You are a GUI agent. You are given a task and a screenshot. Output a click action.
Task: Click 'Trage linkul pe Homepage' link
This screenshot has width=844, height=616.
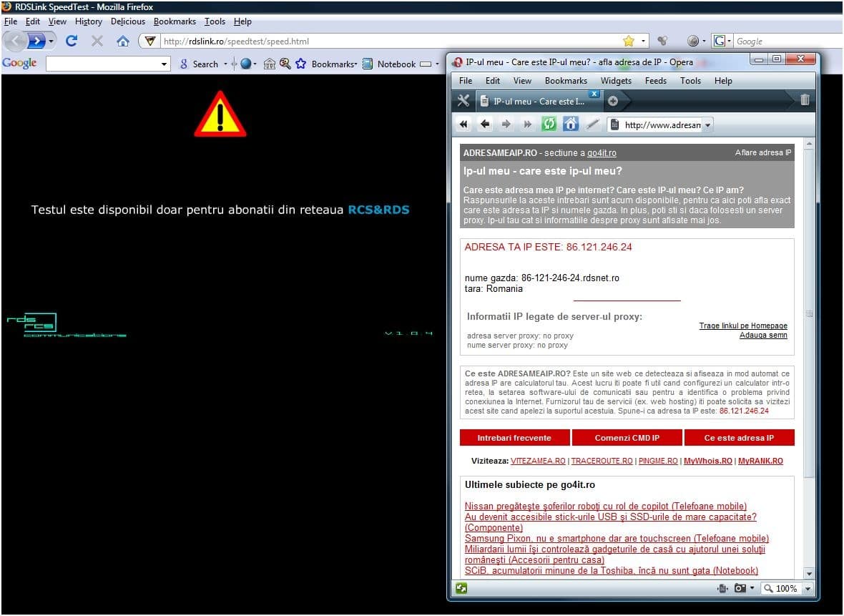743,326
